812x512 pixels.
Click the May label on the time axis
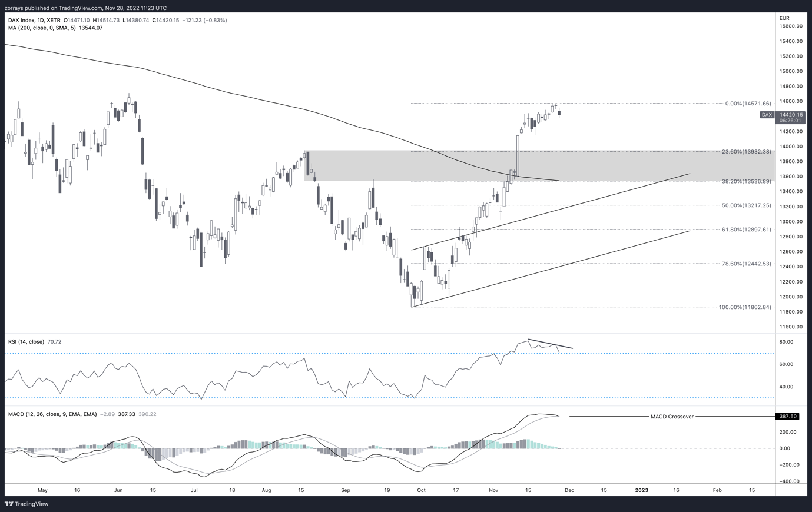42,490
